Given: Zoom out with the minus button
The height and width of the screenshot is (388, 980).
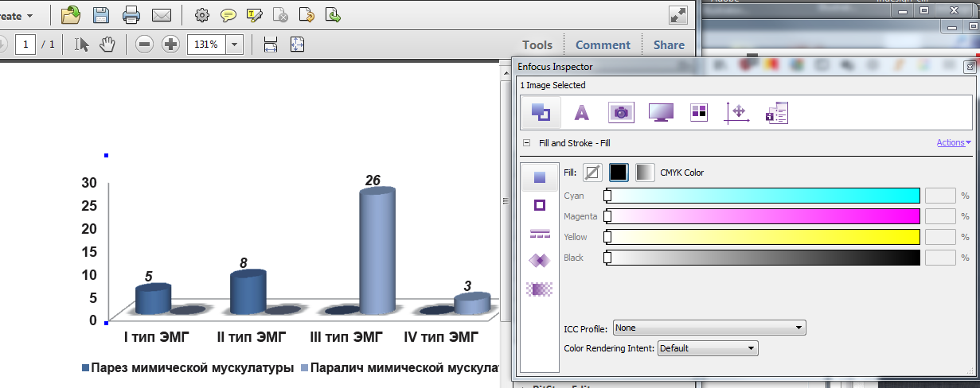Looking at the screenshot, I should (x=144, y=45).
